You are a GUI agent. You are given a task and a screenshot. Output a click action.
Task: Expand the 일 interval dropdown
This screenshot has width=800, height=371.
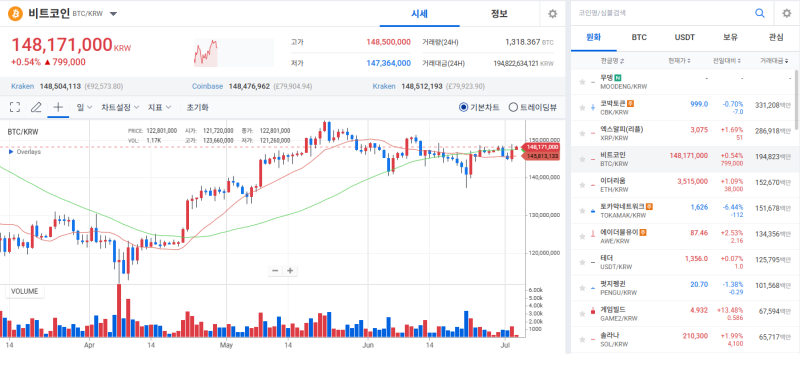pyautogui.click(x=84, y=107)
